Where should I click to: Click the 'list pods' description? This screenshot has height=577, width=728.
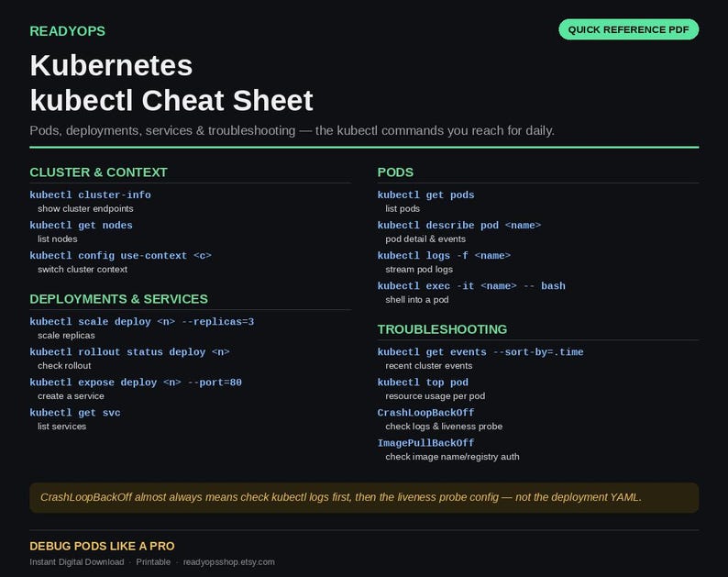403,208
